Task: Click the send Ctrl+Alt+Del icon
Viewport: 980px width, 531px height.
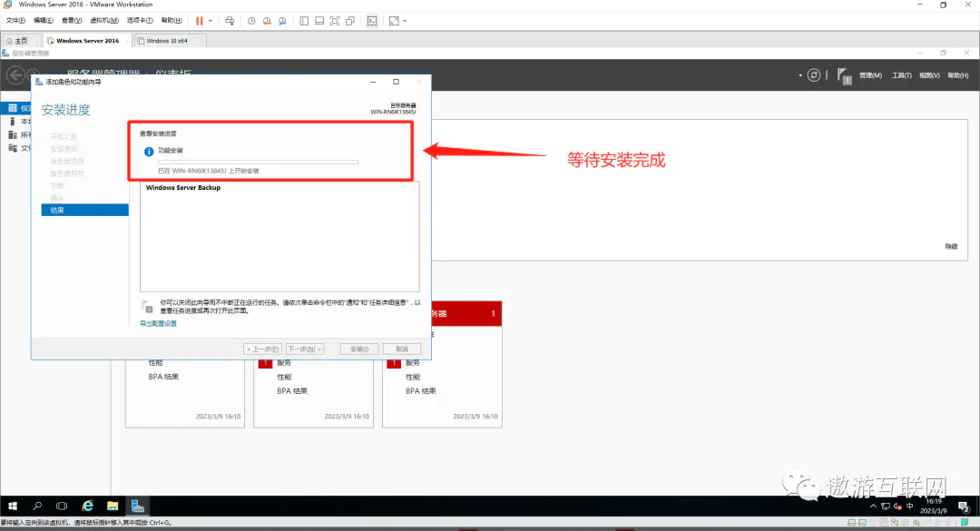Action: point(230,20)
